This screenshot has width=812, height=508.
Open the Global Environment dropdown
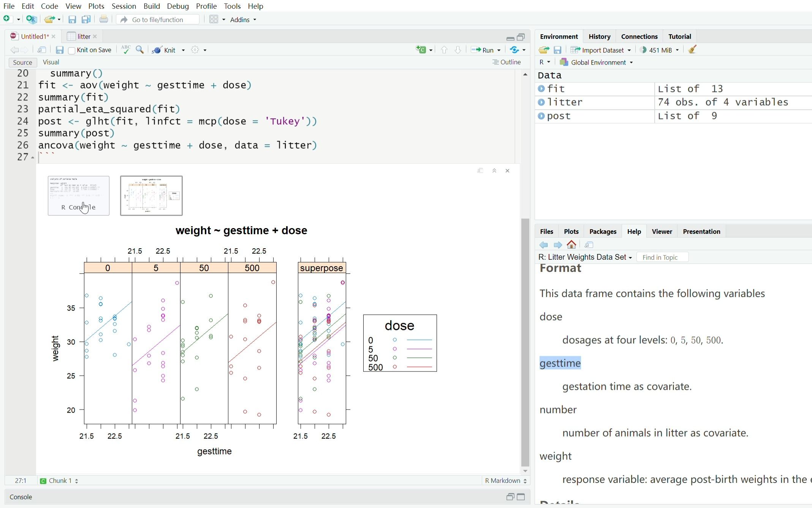coord(597,62)
